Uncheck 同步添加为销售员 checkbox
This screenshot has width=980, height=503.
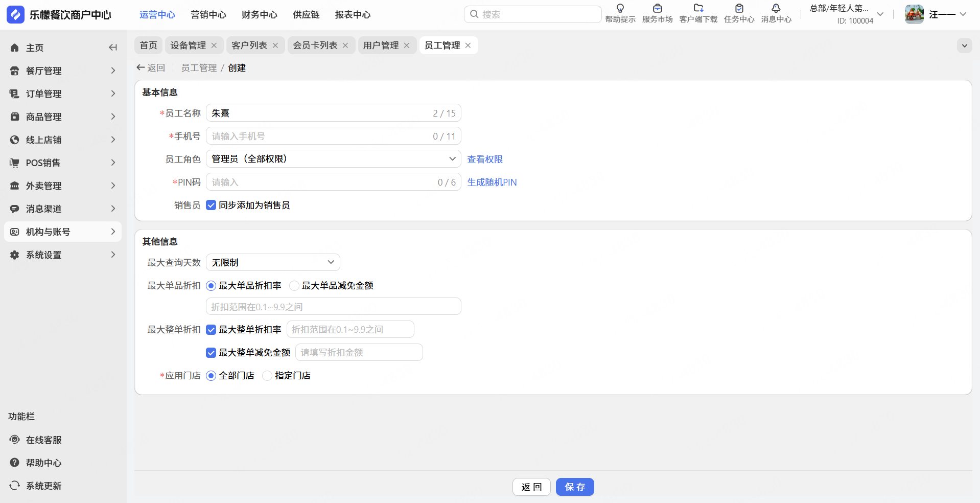tap(211, 205)
